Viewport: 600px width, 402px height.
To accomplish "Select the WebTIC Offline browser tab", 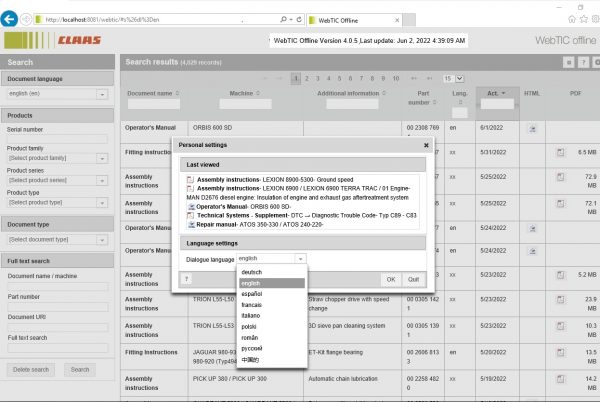I will 354,20.
